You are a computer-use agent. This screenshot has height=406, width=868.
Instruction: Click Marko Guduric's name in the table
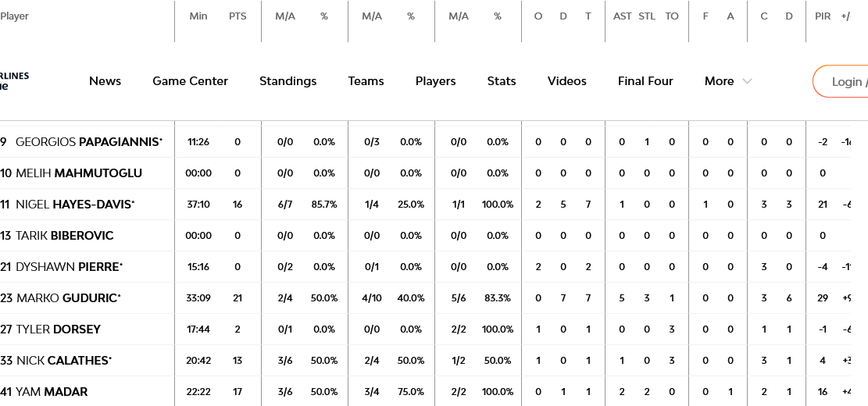coord(67,298)
